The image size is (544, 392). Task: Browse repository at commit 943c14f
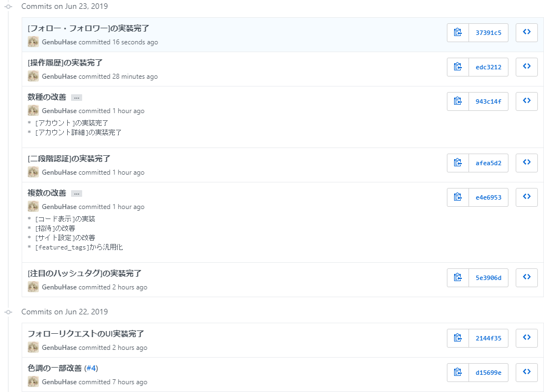(x=527, y=101)
